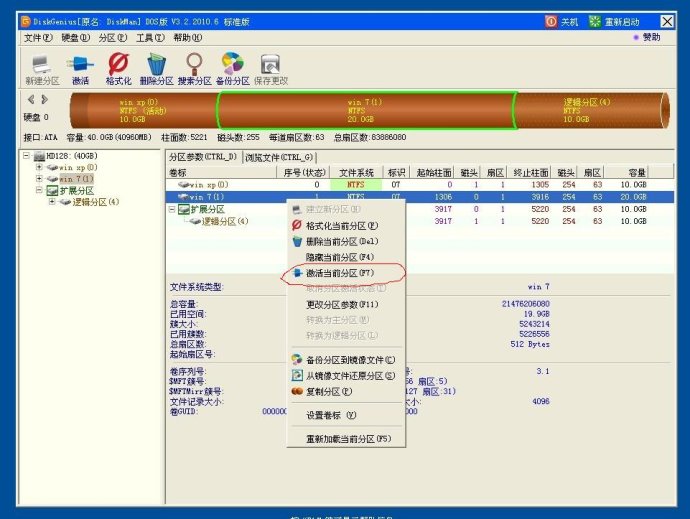
Task: Close the DiskGenius window
Action: pos(667,21)
